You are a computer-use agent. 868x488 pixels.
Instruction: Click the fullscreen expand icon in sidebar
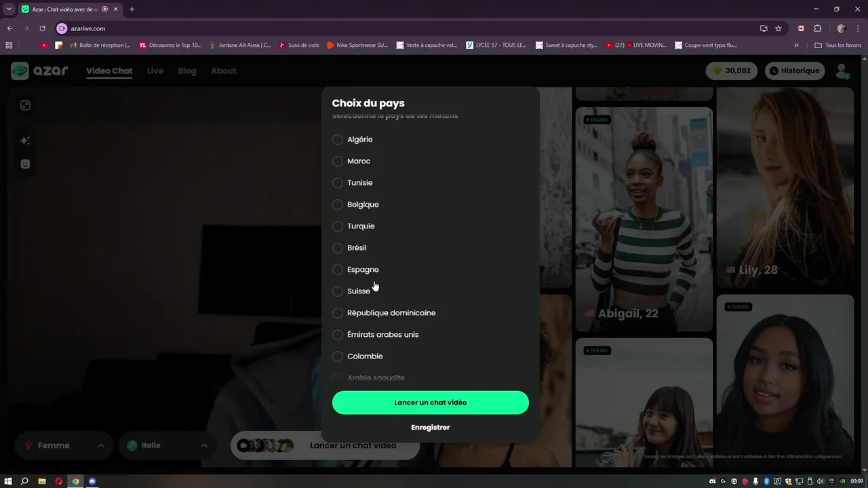point(25,105)
